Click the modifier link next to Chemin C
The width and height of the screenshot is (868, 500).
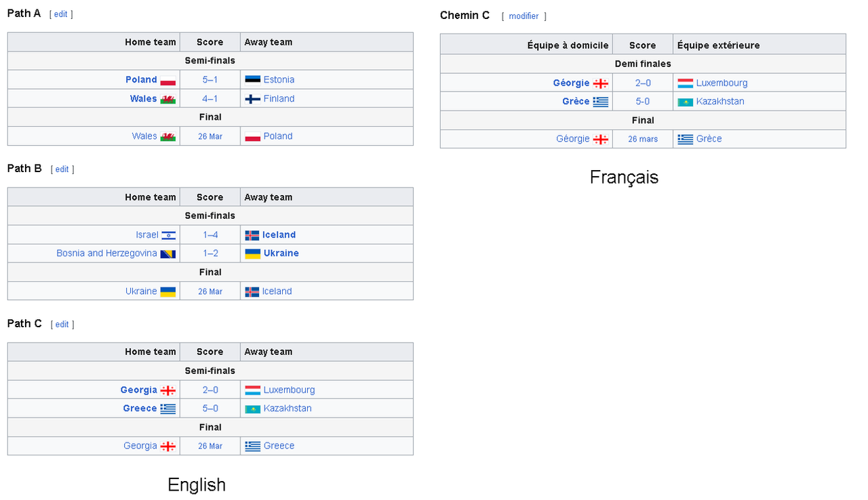(524, 16)
